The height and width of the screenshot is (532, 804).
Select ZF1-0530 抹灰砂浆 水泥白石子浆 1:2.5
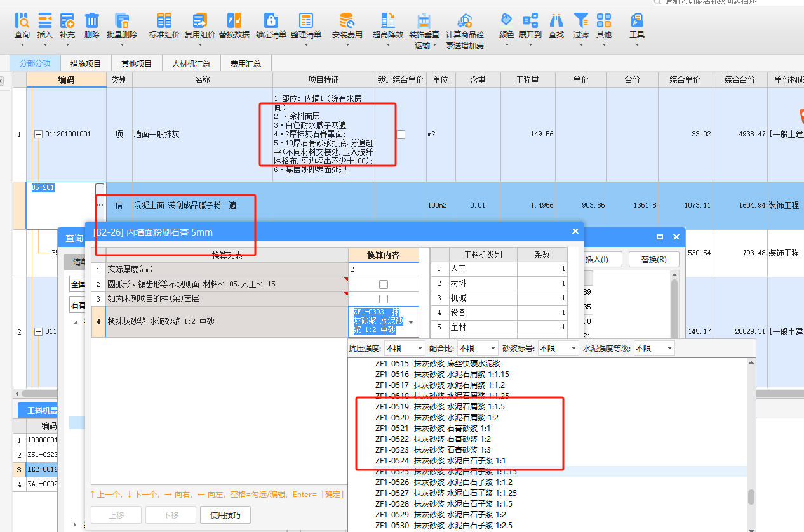coord(444,526)
